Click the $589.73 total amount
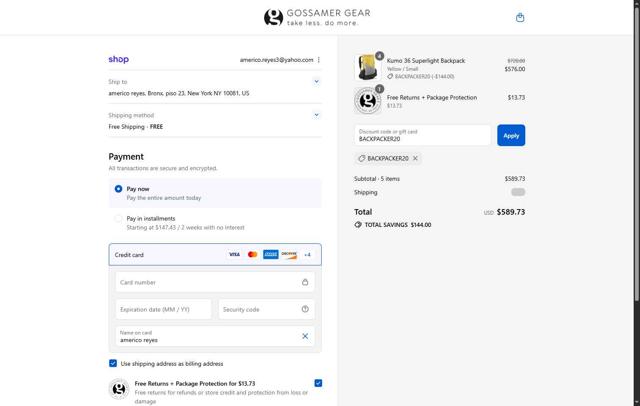The height and width of the screenshot is (406, 640). click(511, 212)
